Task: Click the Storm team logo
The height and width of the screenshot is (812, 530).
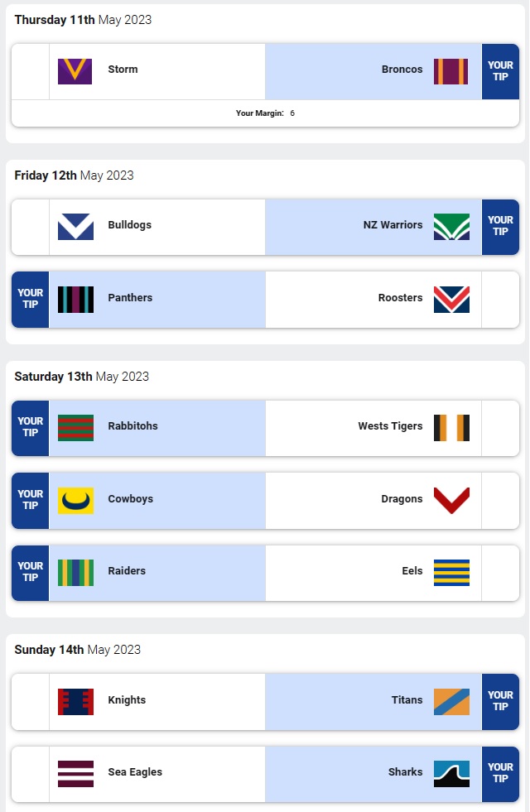Action: click(x=75, y=71)
